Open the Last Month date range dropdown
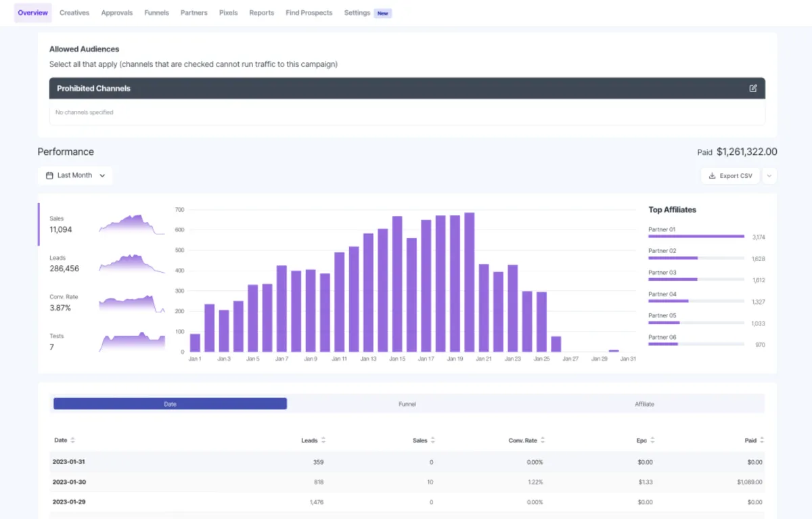 [x=75, y=175]
